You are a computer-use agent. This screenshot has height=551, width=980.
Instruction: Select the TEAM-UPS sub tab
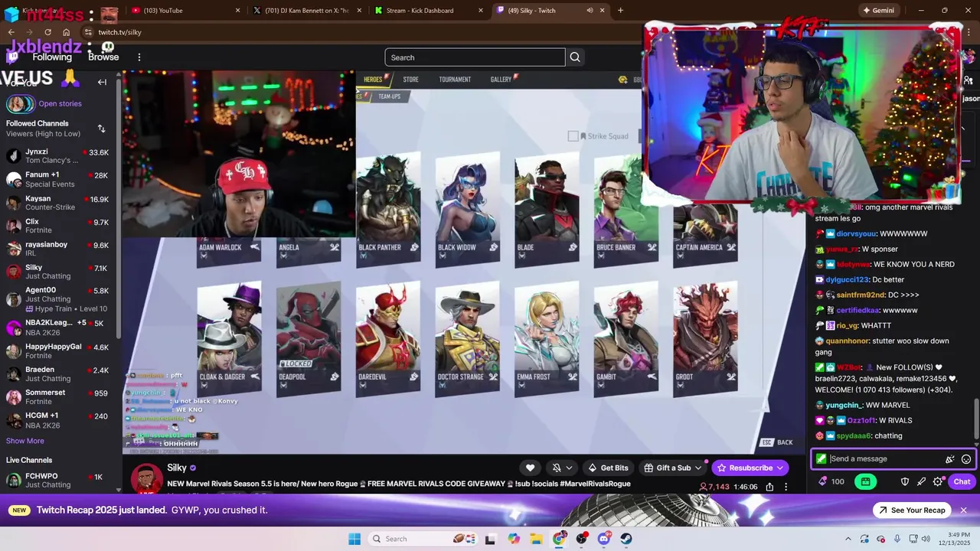(389, 96)
